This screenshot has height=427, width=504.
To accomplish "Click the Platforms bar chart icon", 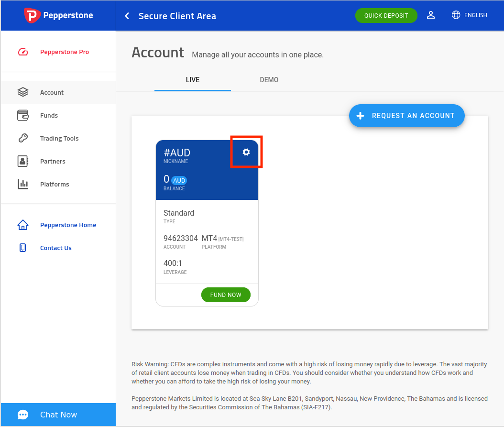I will pos(23,184).
